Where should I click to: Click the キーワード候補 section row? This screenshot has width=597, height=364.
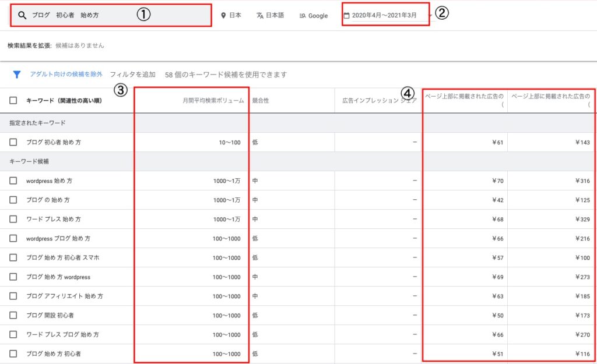tap(298, 161)
